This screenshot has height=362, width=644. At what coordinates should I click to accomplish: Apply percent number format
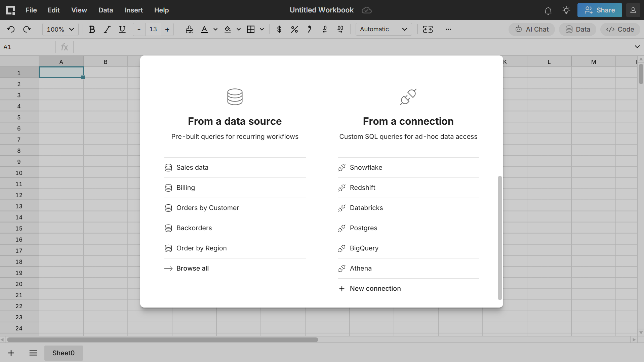point(294,29)
